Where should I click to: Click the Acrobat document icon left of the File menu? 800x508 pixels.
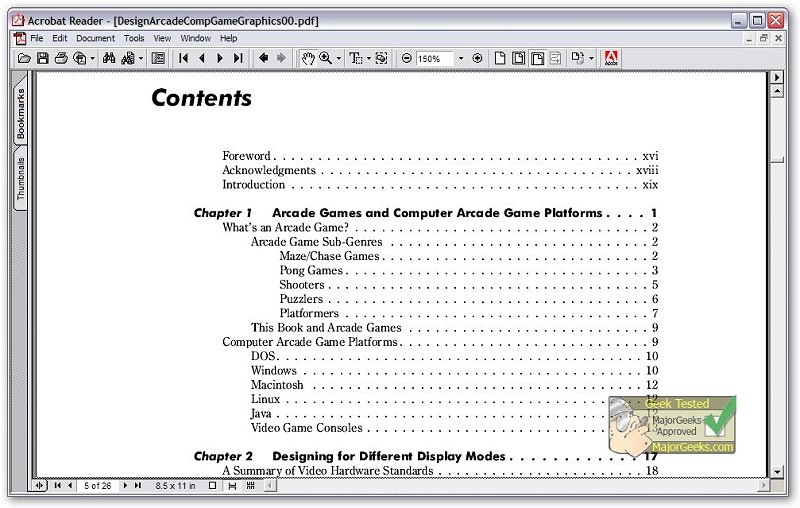pos(20,38)
